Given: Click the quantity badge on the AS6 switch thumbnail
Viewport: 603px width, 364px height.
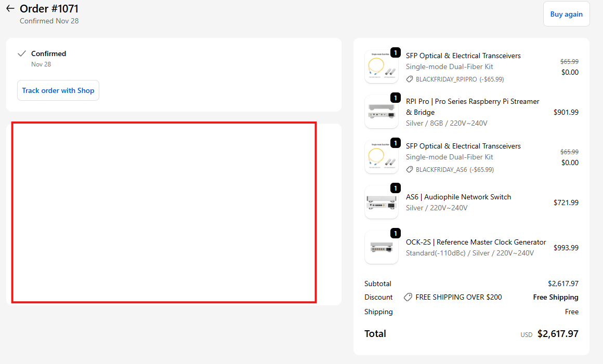Looking at the screenshot, I should point(396,188).
